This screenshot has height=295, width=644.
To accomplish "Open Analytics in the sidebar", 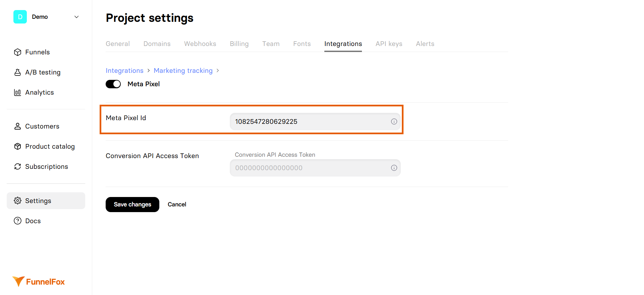I will click(46, 92).
